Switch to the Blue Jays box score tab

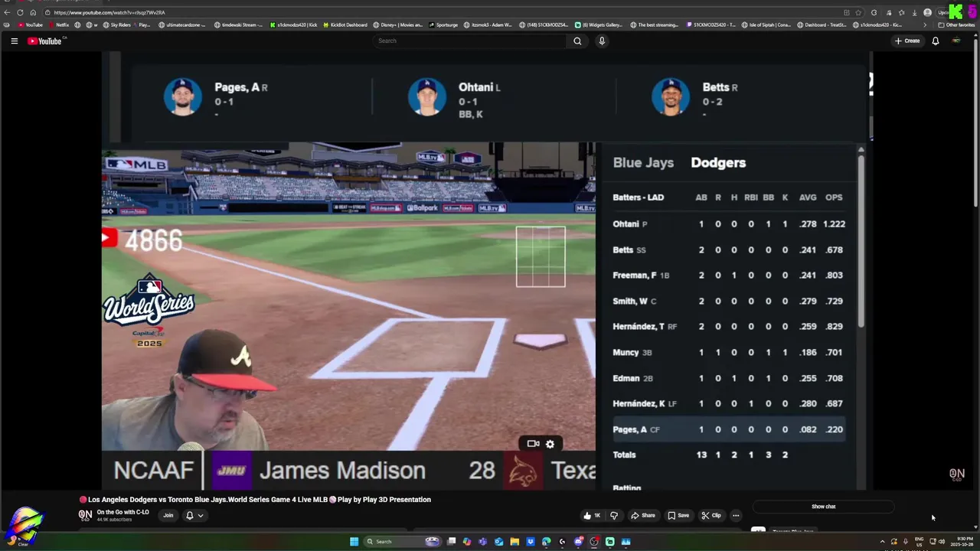[643, 163]
